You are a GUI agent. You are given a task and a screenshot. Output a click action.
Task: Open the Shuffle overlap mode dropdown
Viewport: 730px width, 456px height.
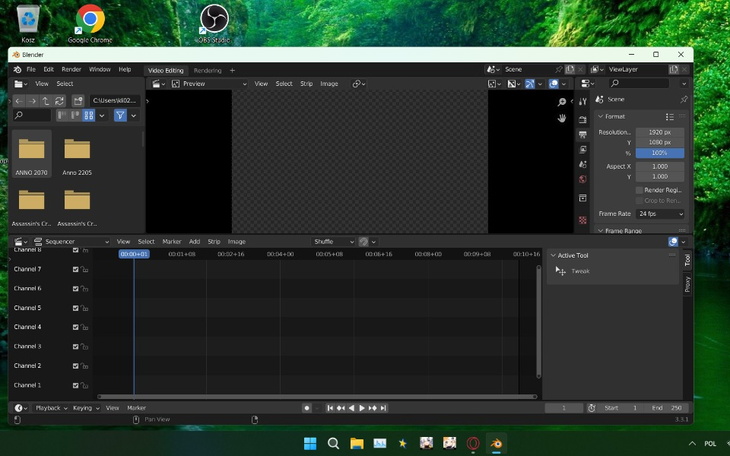(334, 241)
